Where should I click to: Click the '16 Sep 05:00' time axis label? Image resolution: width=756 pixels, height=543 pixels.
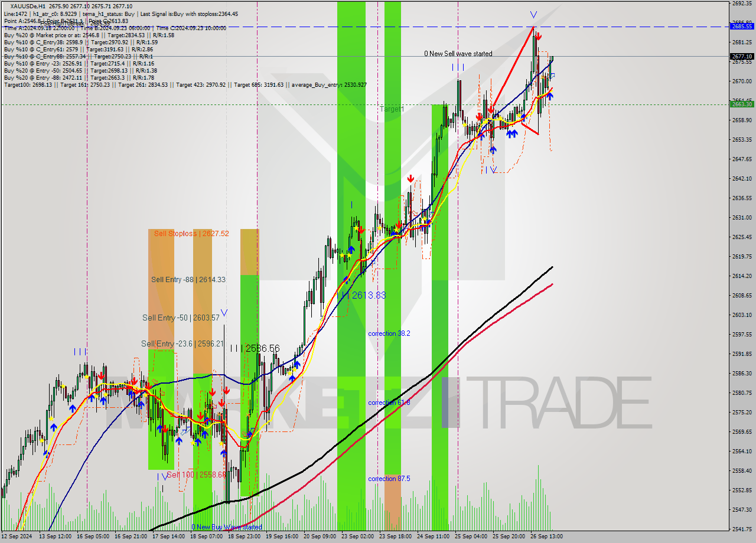point(93,537)
